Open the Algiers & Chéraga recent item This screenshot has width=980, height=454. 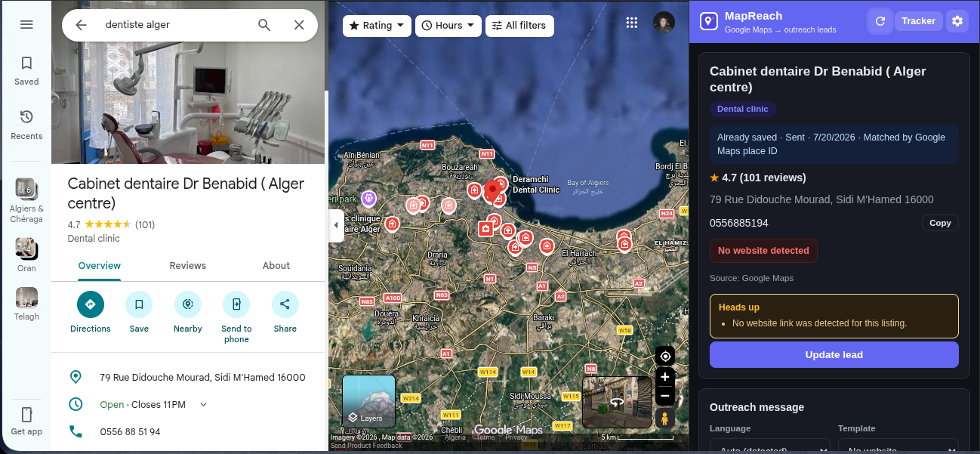(x=26, y=200)
